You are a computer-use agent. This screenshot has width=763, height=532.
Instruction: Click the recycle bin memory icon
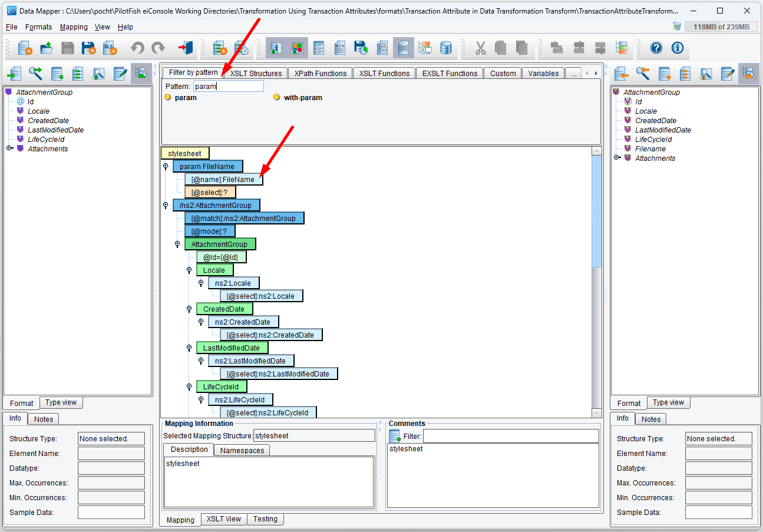(677, 27)
